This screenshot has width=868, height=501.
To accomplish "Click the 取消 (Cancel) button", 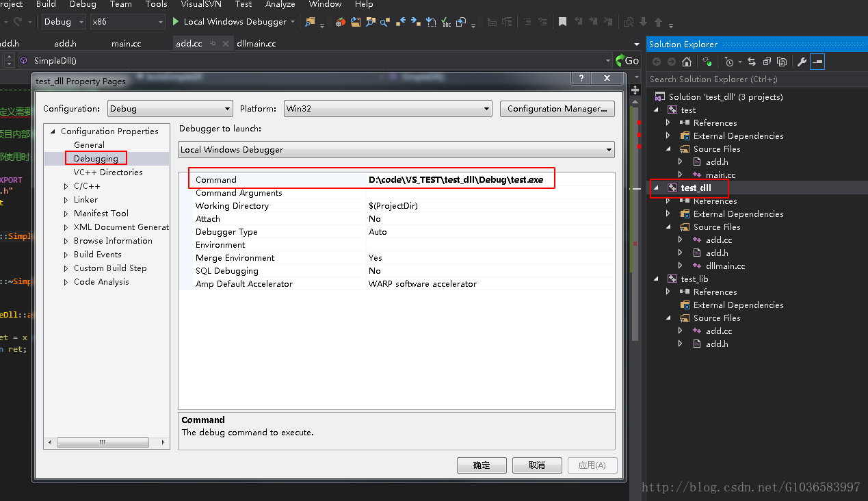I will pyautogui.click(x=537, y=465).
